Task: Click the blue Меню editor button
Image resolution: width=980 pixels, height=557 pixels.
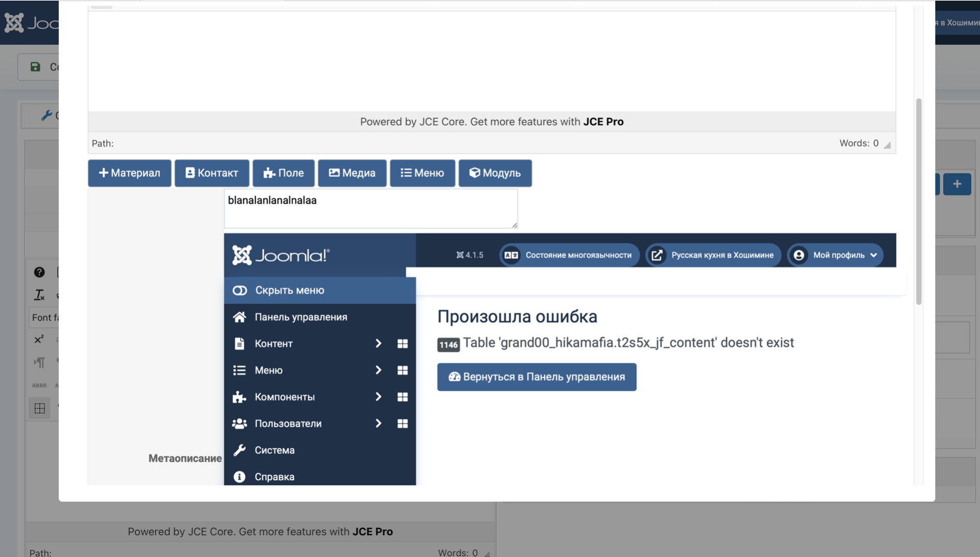Action: click(422, 173)
